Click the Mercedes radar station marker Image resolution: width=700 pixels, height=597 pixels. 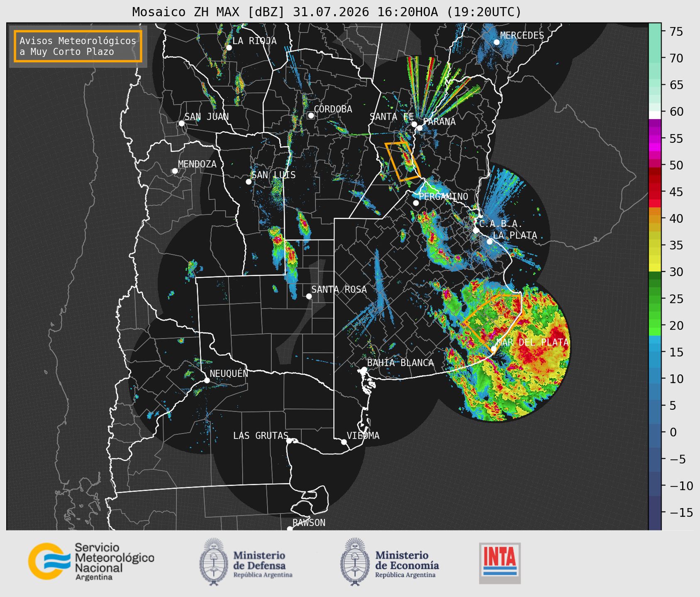pos(497,42)
